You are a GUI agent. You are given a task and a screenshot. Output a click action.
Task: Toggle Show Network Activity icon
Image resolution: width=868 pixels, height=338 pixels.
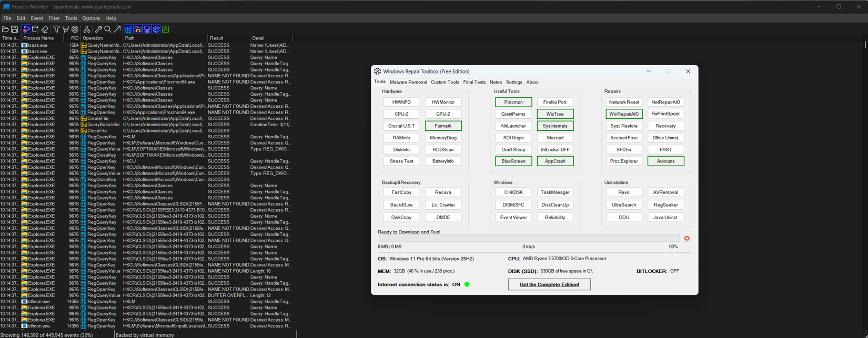click(147, 29)
